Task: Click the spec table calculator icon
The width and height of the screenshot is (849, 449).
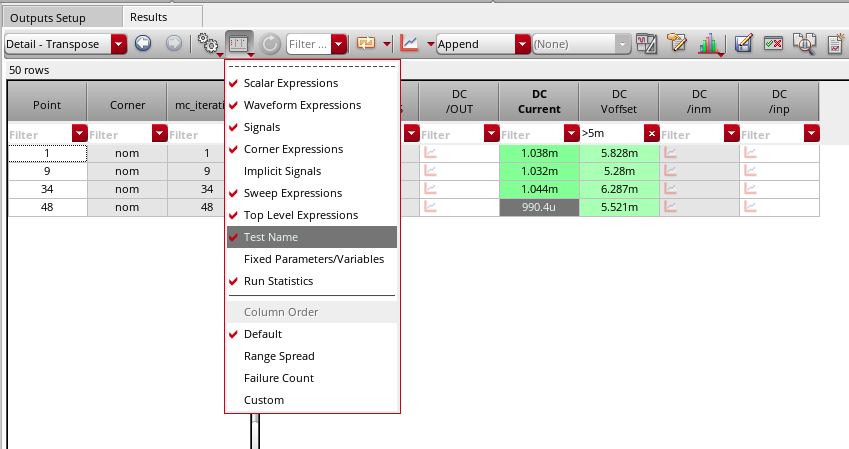Action: click(646, 44)
